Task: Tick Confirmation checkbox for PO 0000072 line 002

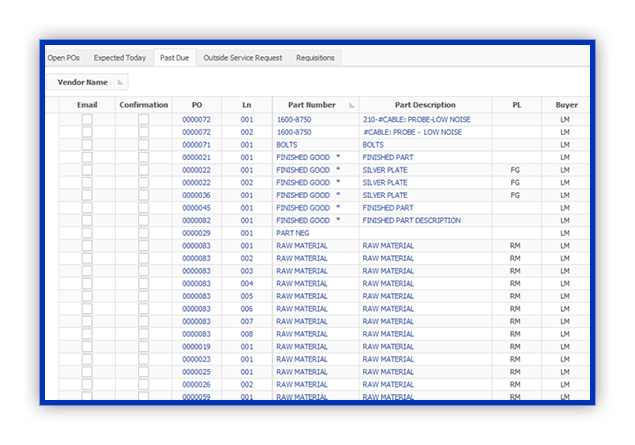Action: (x=143, y=132)
